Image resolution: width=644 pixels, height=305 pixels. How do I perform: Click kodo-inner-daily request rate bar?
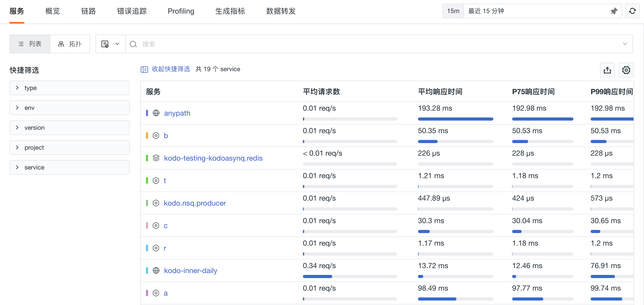pyautogui.click(x=350, y=276)
